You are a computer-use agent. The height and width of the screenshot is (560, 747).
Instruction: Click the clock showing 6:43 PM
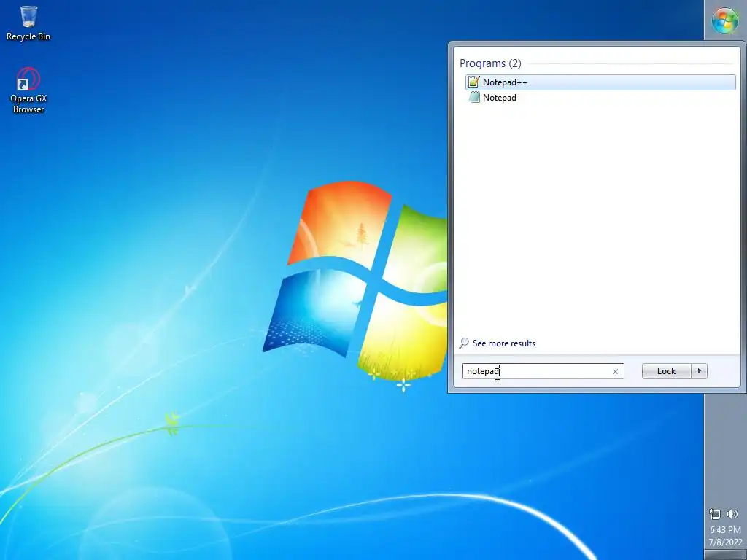[725, 529]
